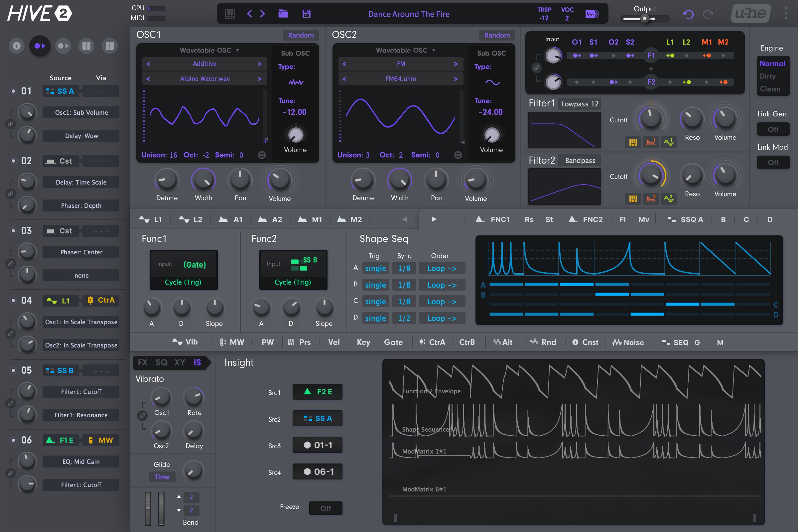The image size is (798, 532).
Task: Click the Src1 F2 E source field
Action: 317,392
